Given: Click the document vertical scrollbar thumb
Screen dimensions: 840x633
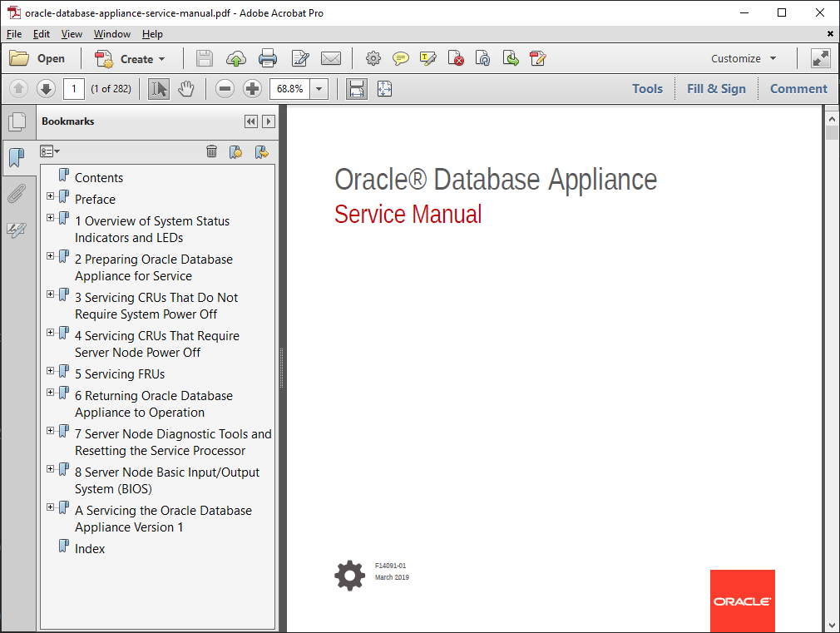Looking at the screenshot, I should point(832,132).
